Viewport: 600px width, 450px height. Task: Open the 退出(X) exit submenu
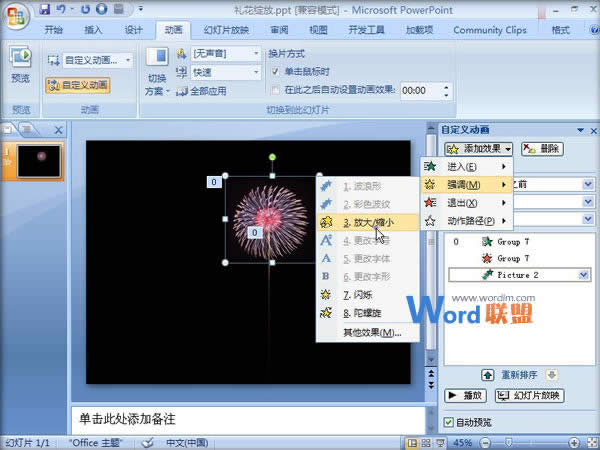pyautogui.click(x=466, y=202)
